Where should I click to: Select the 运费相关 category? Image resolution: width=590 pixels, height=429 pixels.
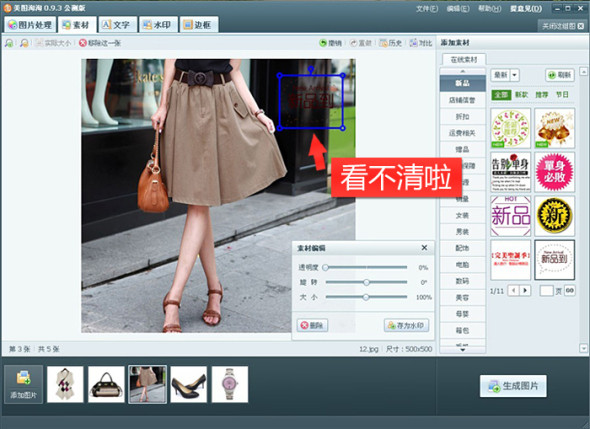tap(462, 133)
